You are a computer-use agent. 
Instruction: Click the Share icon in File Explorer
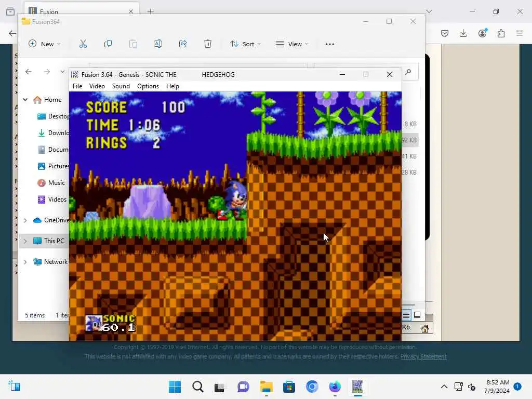click(183, 44)
